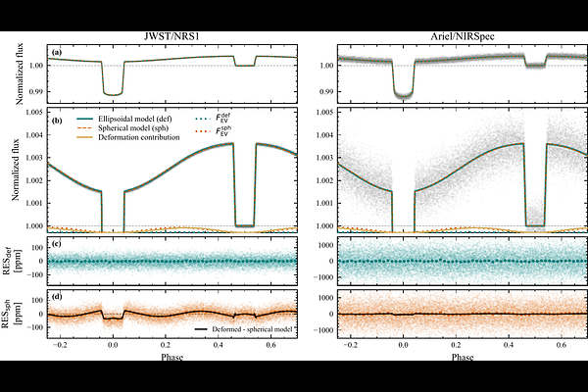Click the -100 tick in JWST panel (c)
Viewport: 588px width, 392px height.
(x=33, y=274)
